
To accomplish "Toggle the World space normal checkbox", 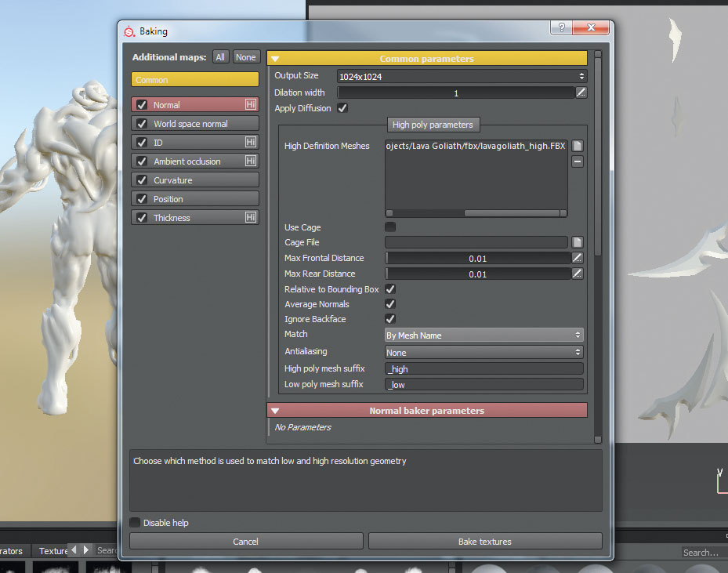I will pyautogui.click(x=142, y=124).
